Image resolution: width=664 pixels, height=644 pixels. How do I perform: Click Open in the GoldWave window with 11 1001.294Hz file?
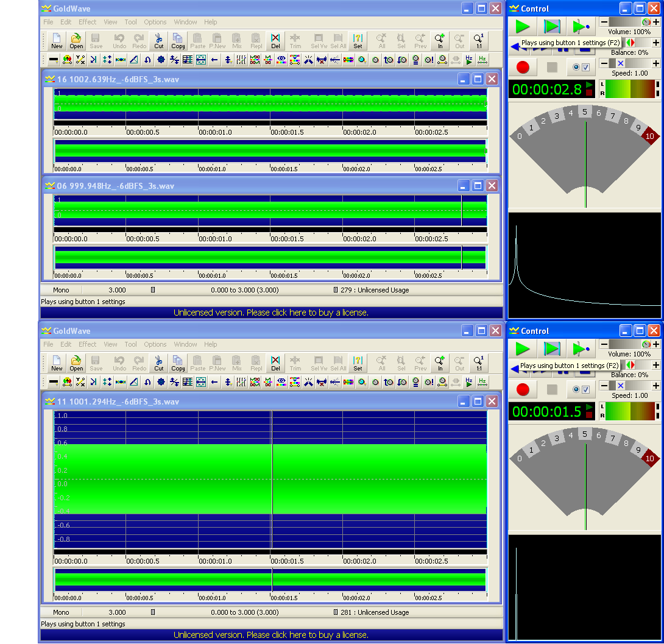click(x=76, y=363)
